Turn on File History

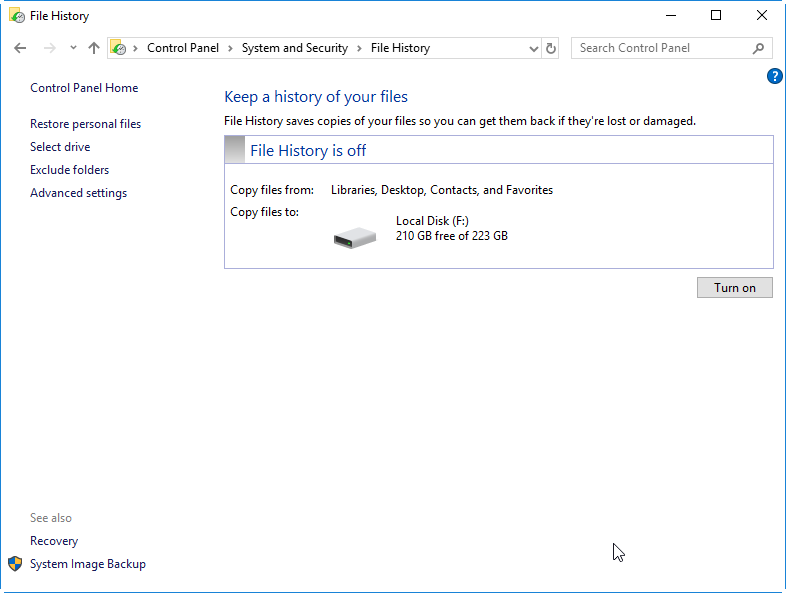734,288
